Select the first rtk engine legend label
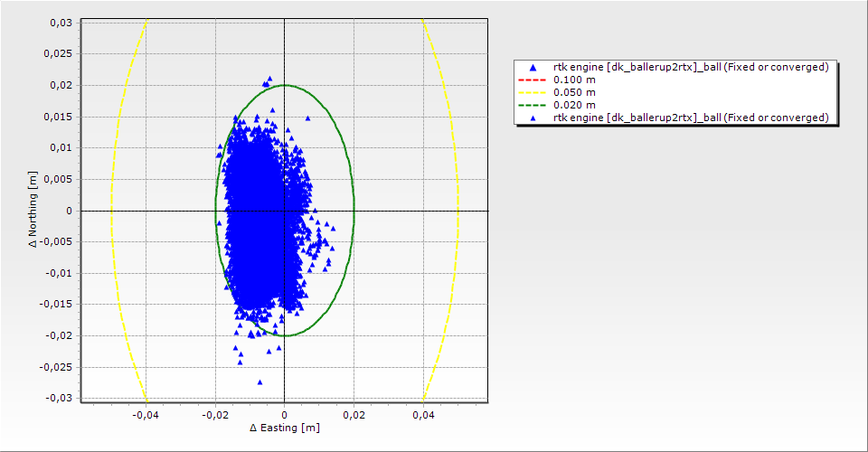Viewport: 868px width, 452px height. click(691, 67)
